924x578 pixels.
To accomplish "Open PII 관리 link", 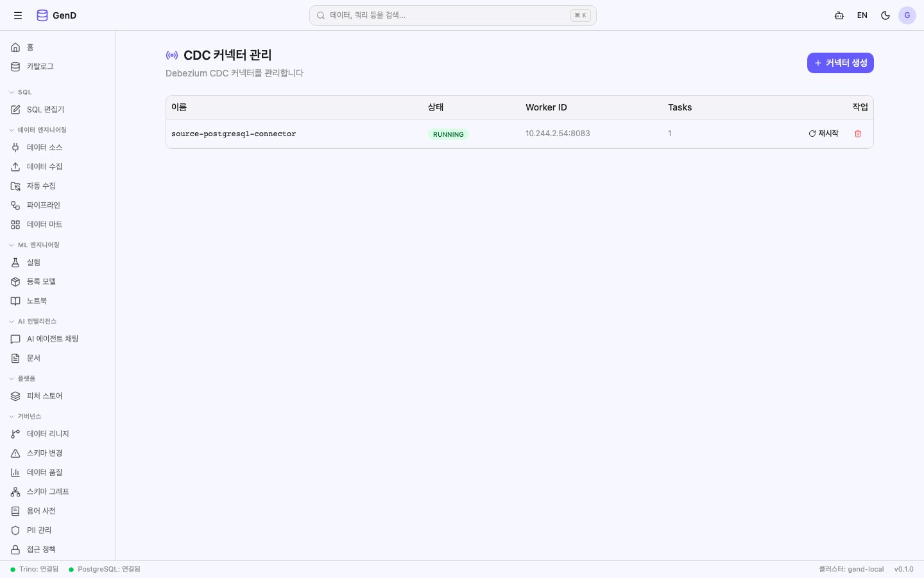I will (58, 530).
